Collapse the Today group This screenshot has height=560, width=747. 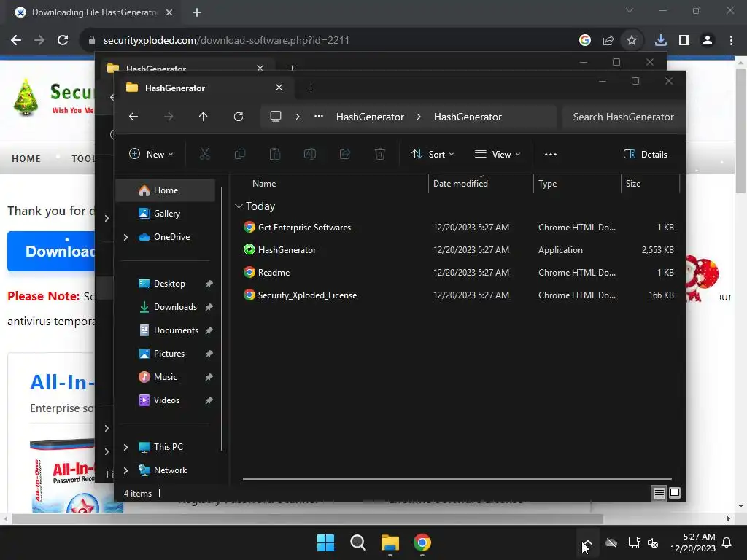pyautogui.click(x=239, y=206)
